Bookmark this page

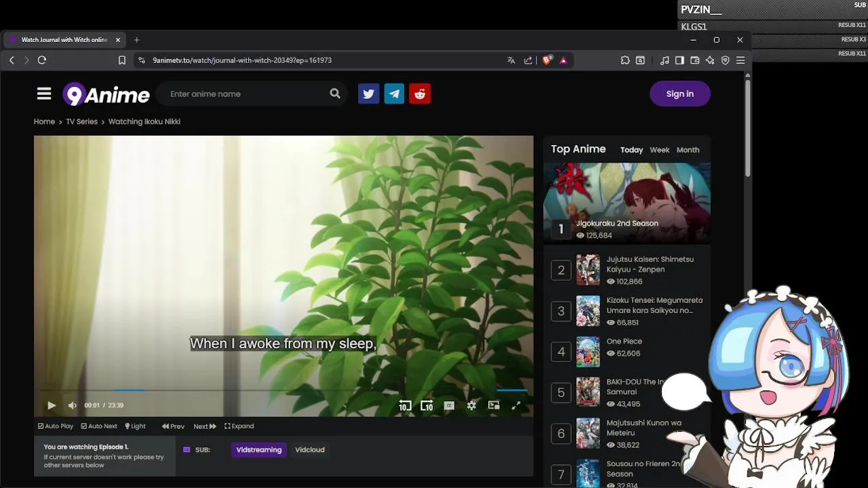122,60
